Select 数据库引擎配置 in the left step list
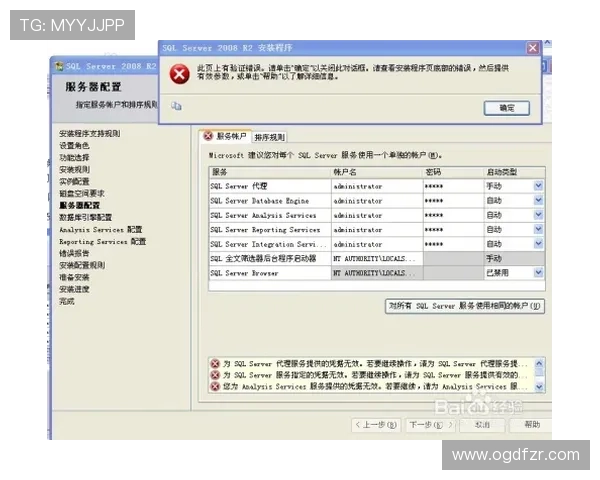This screenshot has width=600, height=480. coord(86,217)
